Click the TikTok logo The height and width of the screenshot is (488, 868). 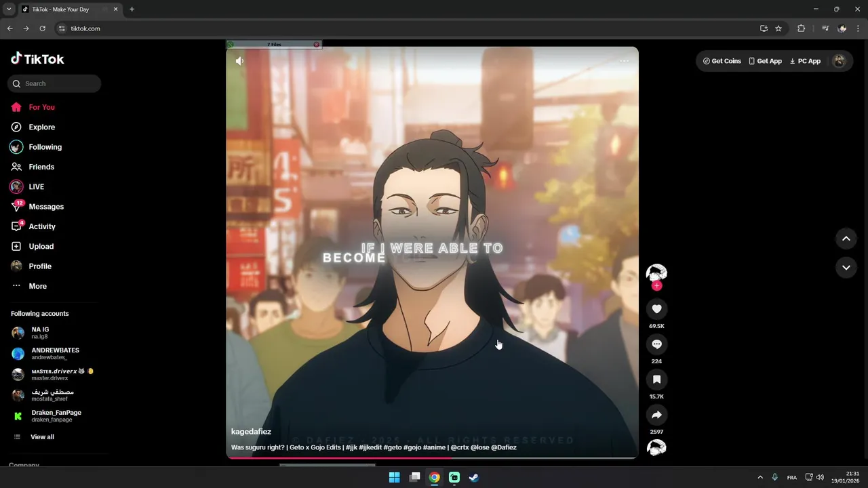37,59
